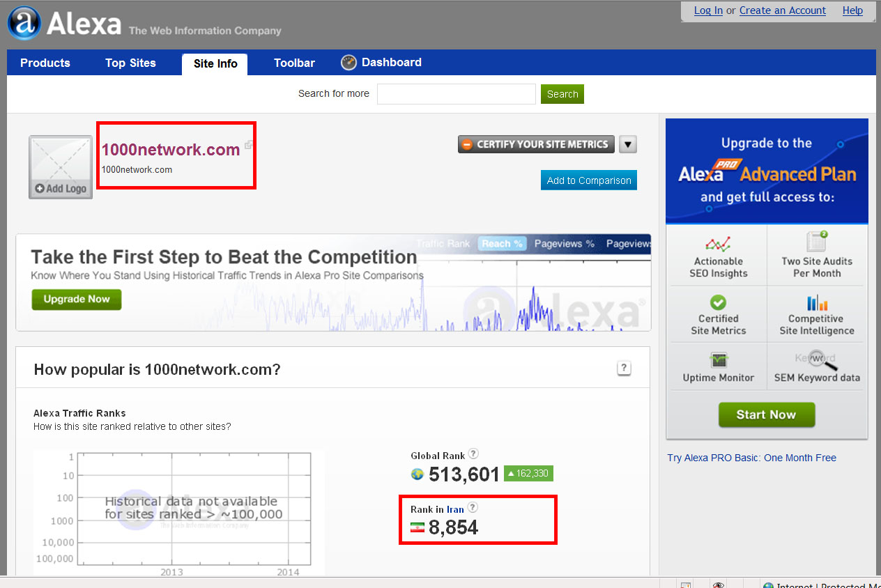Select the Traffic Rank chart tab
This screenshot has width=881, height=588.
tap(445, 243)
